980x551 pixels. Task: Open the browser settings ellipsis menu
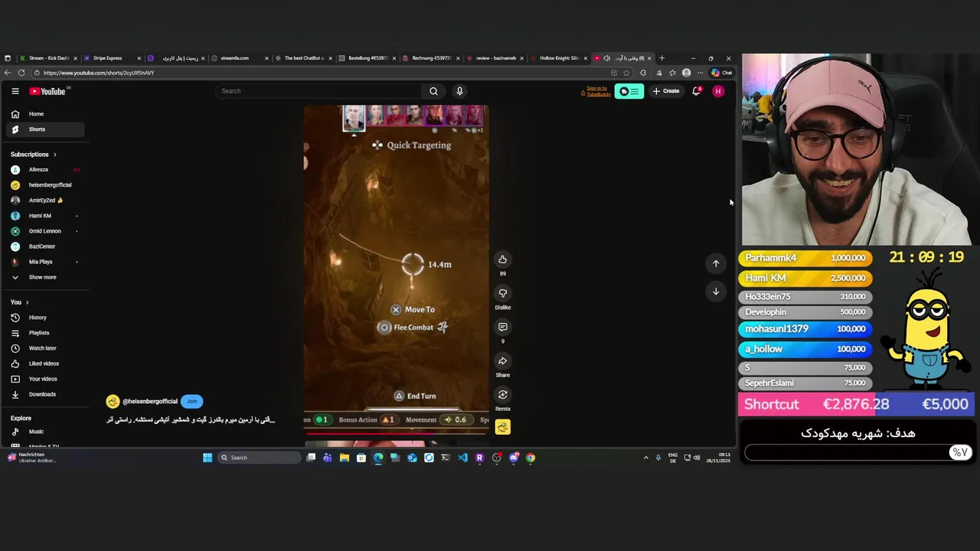(700, 73)
